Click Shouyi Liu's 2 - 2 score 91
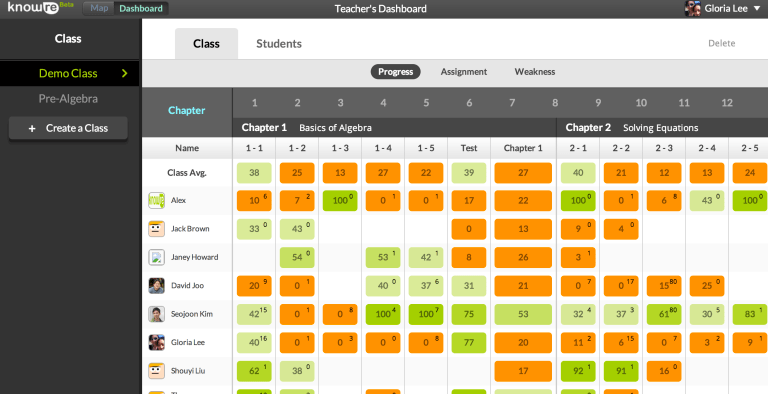This screenshot has height=394, width=768. click(621, 371)
